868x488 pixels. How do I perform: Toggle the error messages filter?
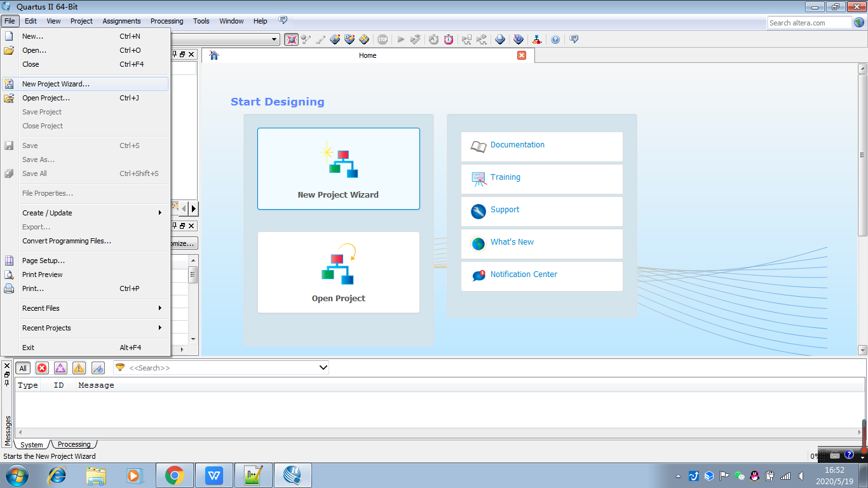click(x=42, y=368)
